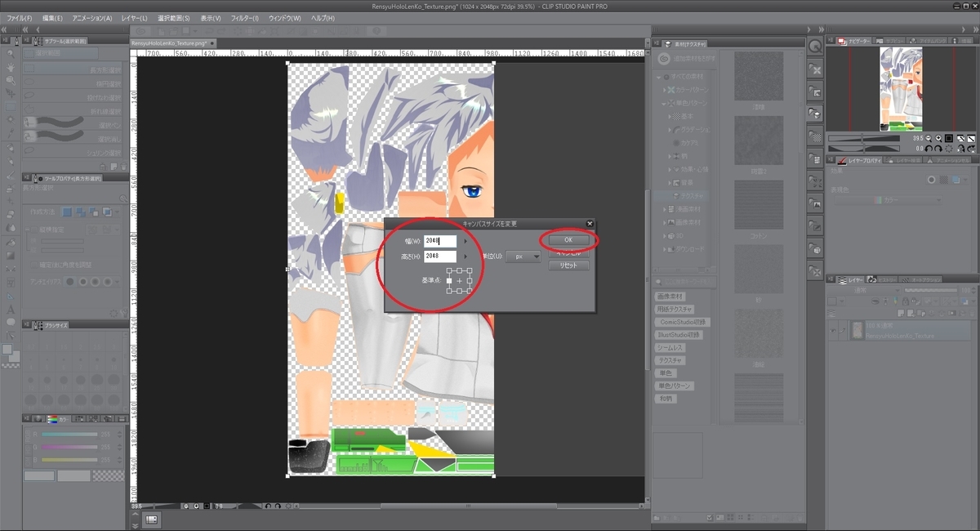Select the top-center 基準点 anchor point
The image size is (980, 531).
pos(459,270)
